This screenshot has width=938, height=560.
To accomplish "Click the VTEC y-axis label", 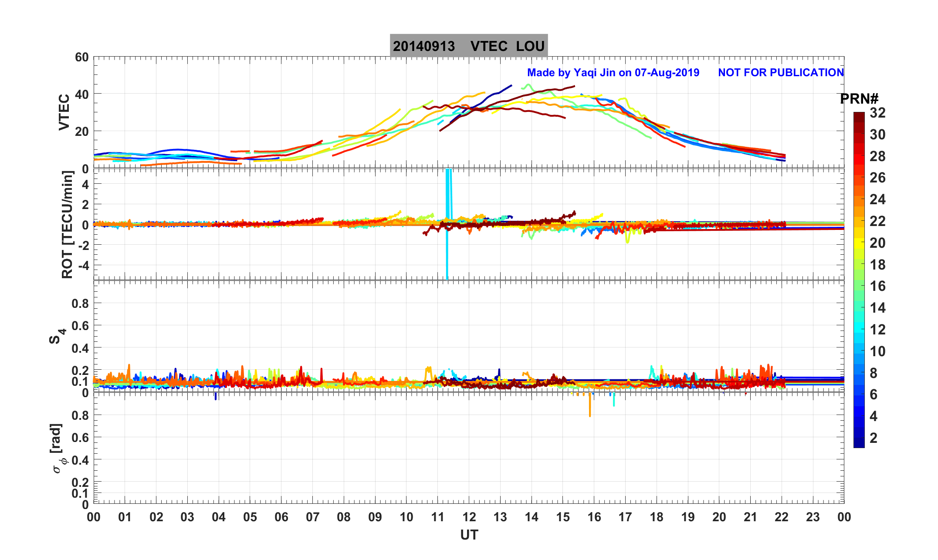I will pyautogui.click(x=64, y=112).
